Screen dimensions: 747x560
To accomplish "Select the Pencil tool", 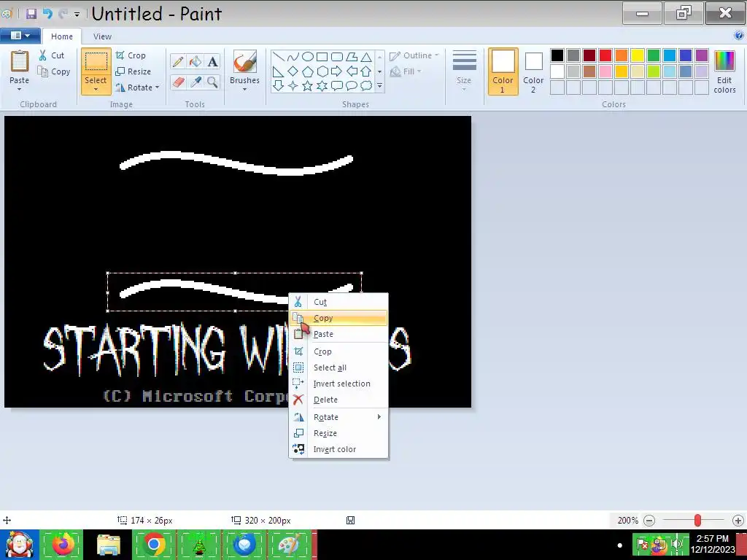I will [178, 61].
